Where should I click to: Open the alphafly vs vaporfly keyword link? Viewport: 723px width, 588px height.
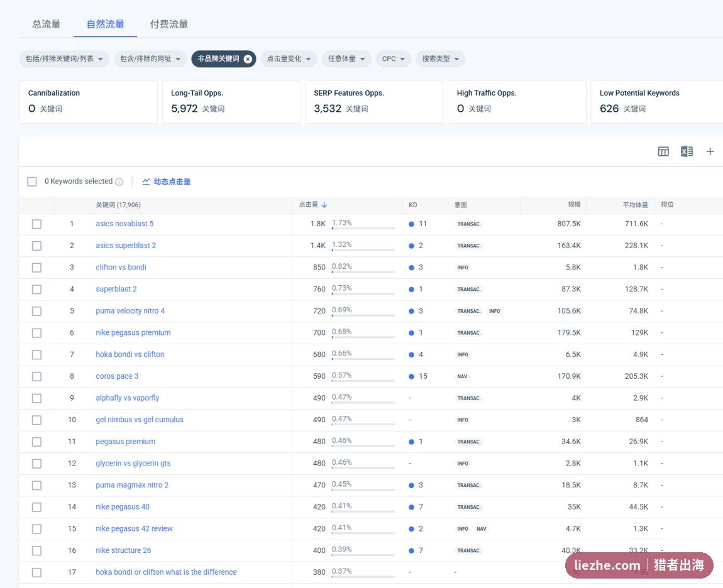127,398
